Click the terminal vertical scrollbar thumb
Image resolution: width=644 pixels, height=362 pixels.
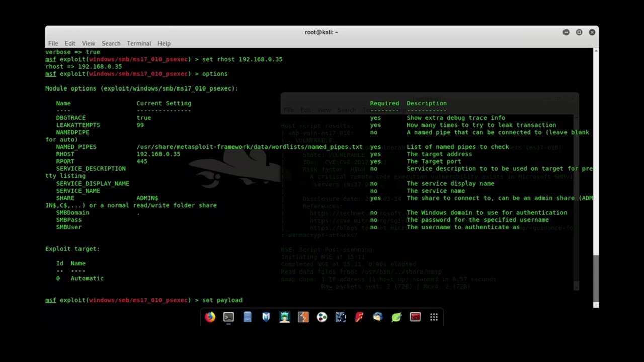tap(596, 278)
